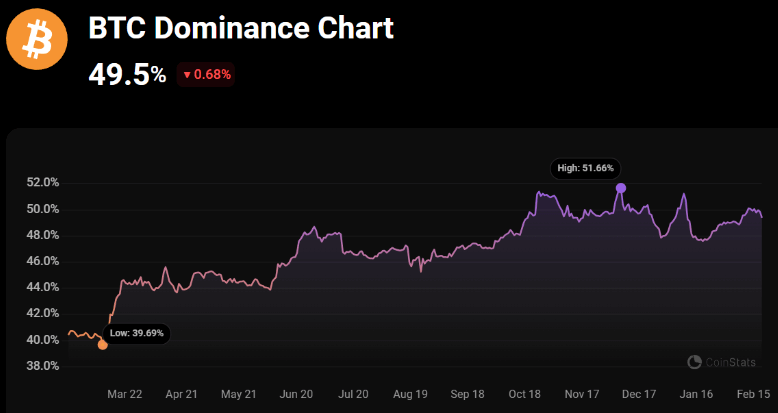Select the 38.0% y-axis label
The width and height of the screenshot is (778, 413).
pos(43,366)
